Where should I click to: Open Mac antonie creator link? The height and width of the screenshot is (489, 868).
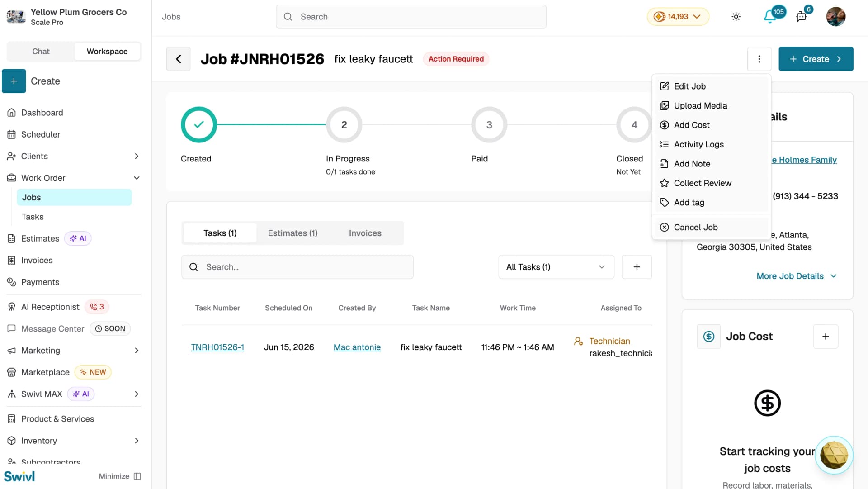tap(357, 347)
